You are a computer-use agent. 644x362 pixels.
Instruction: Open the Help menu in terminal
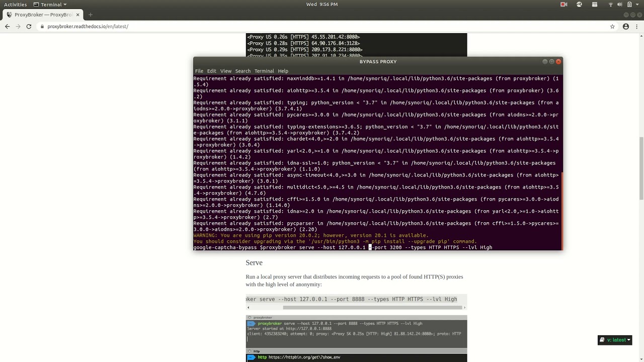pos(283,71)
